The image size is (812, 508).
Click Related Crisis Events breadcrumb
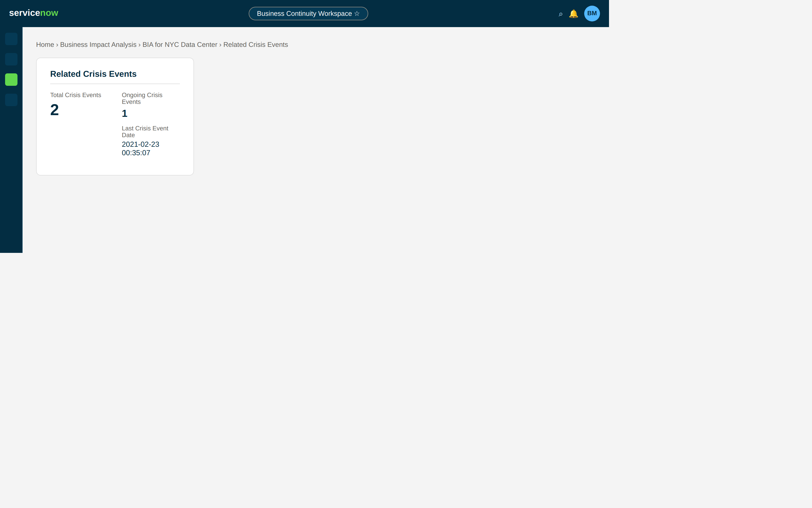[256, 45]
